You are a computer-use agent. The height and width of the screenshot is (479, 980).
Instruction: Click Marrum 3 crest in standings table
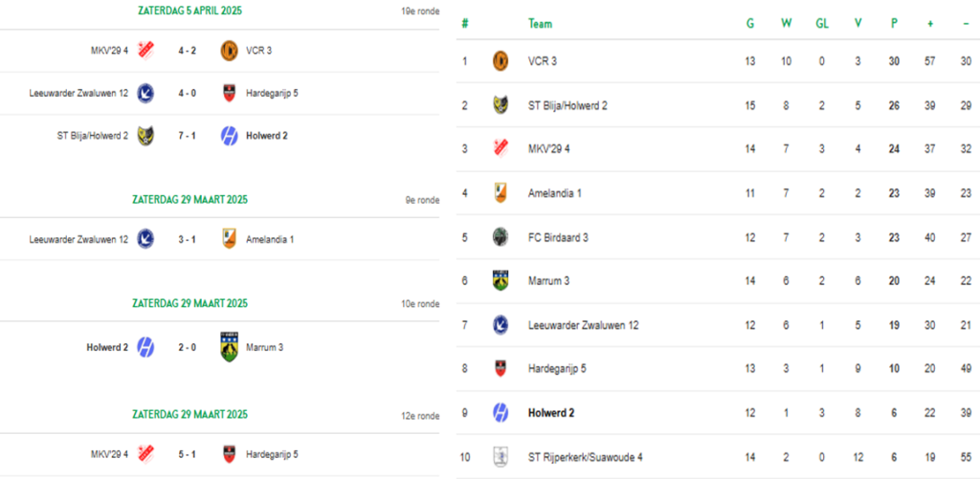coord(500,281)
